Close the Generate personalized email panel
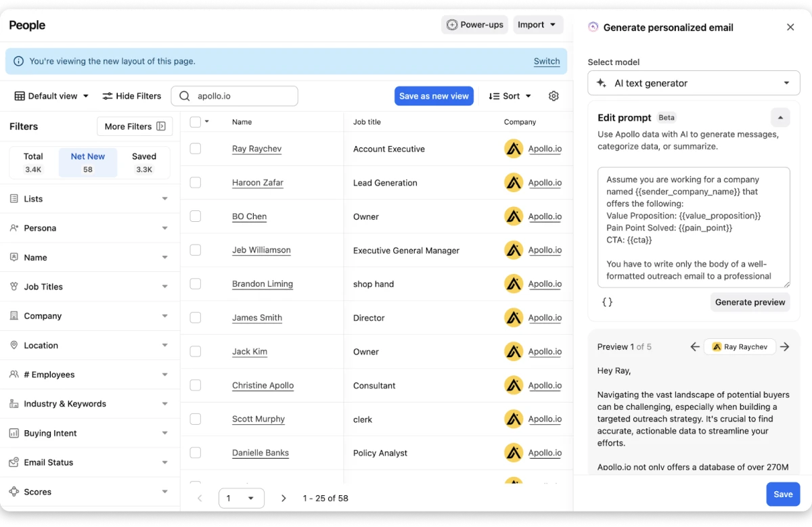812x527 pixels. [790, 27]
